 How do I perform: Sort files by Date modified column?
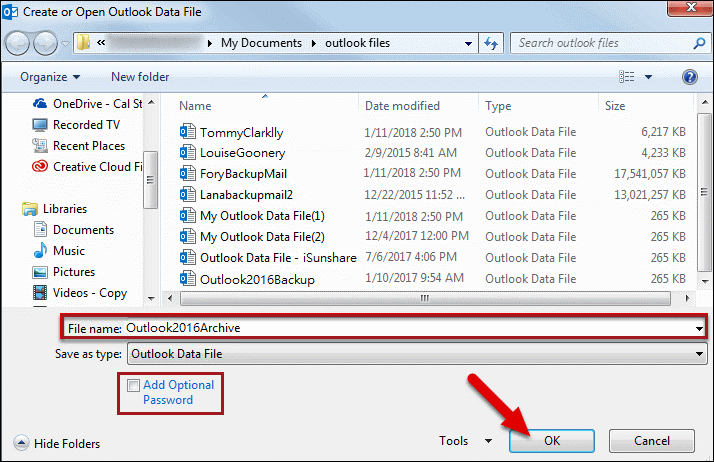pyautogui.click(x=403, y=106)
